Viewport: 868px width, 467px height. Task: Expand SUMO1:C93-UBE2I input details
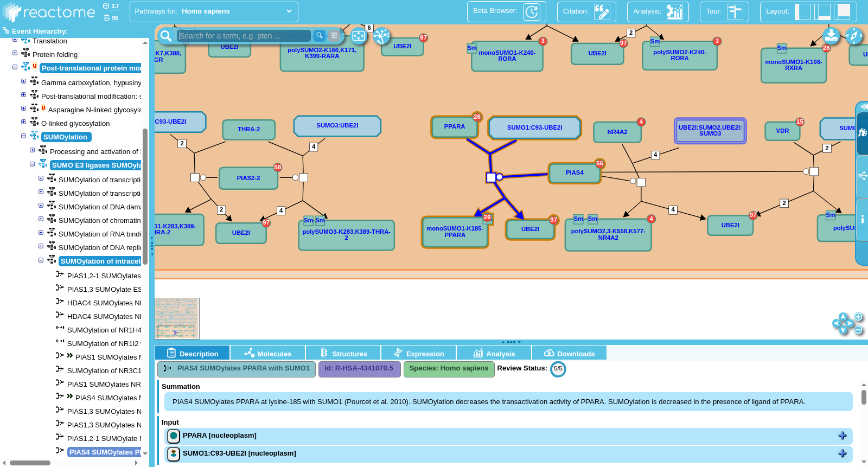click(x=843, y=453)
